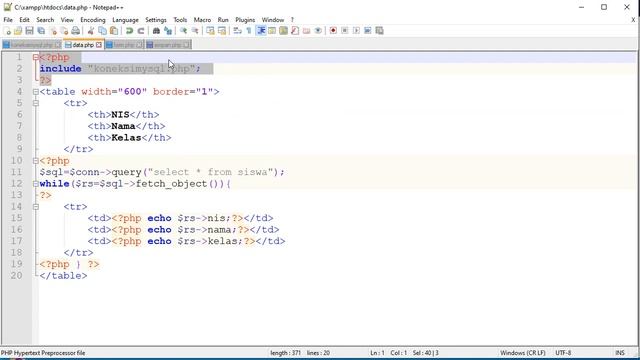This screenshot has height=360, width=640.
Task: Start macro recording with red dot icon
Action: [x=333, y=31]
